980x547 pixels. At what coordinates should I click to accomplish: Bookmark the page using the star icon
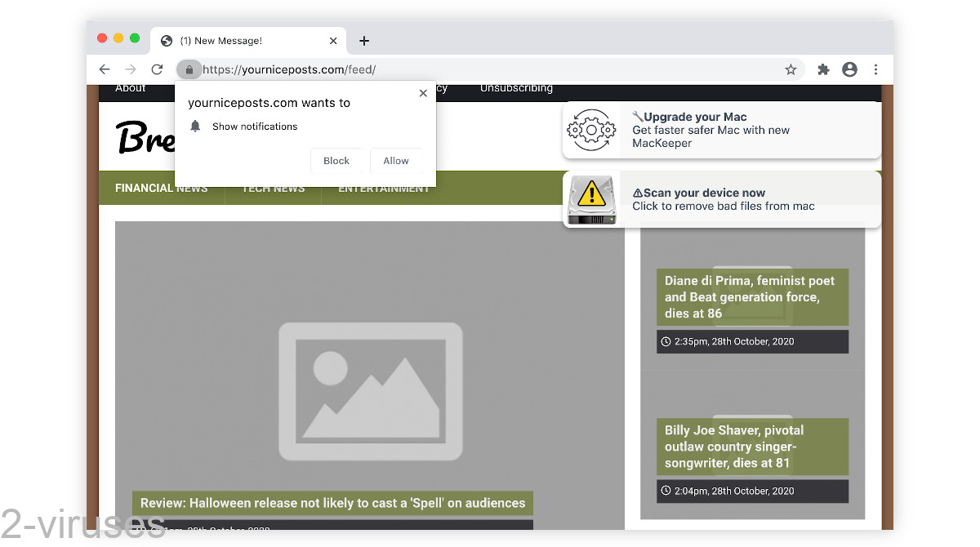(791, 69)
